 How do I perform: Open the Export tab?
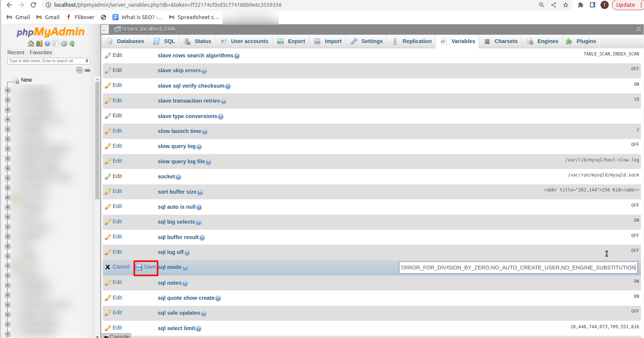coord(291,41)
